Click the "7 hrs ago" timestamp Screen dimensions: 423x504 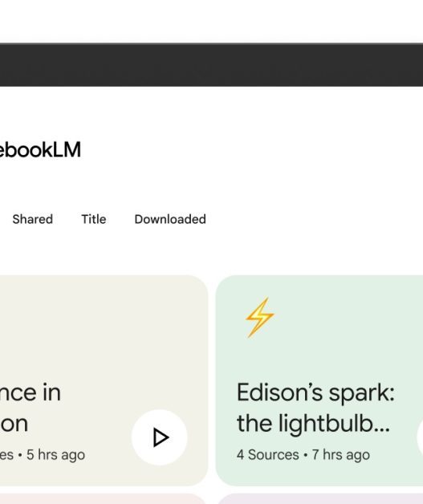point(340,454)
